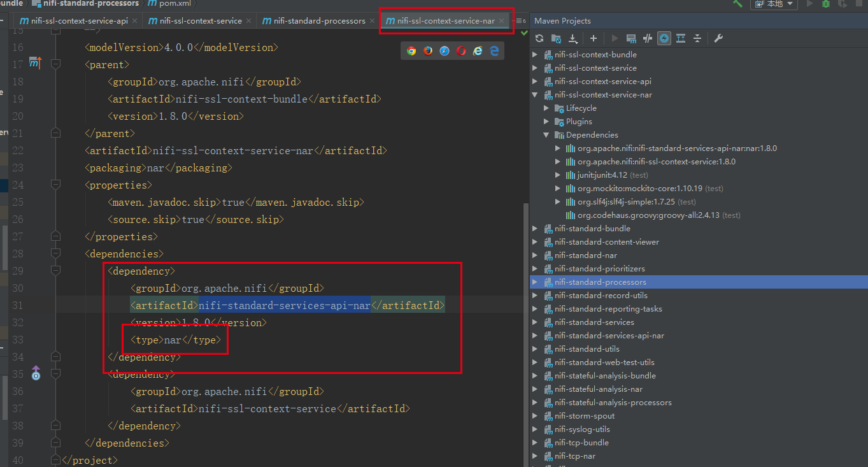Fold the properties block at line 24
This screenshot has height=467, width=868.
point(55,185)
